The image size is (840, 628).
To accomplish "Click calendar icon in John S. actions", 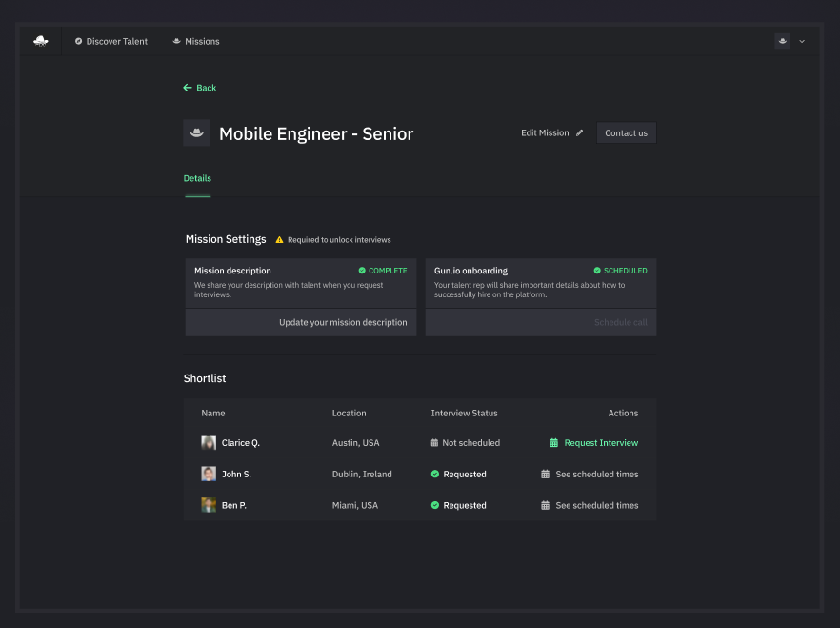I will click(546, 475).
